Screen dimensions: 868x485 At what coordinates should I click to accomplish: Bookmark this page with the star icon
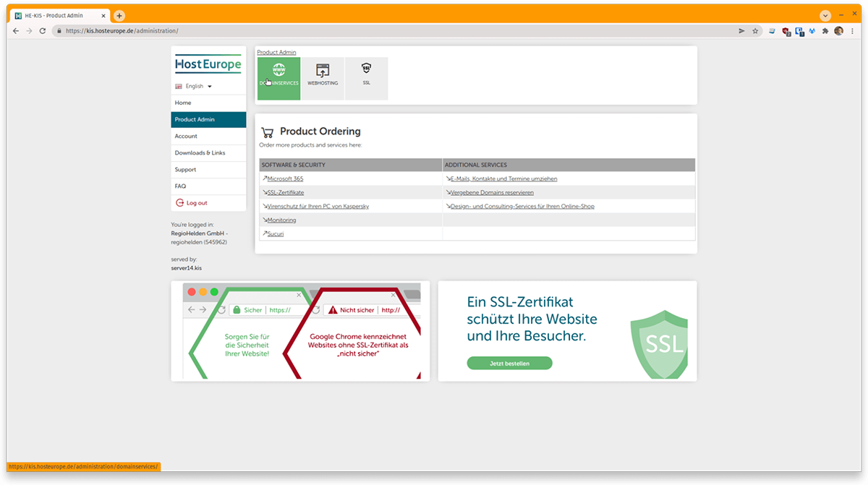755,31
